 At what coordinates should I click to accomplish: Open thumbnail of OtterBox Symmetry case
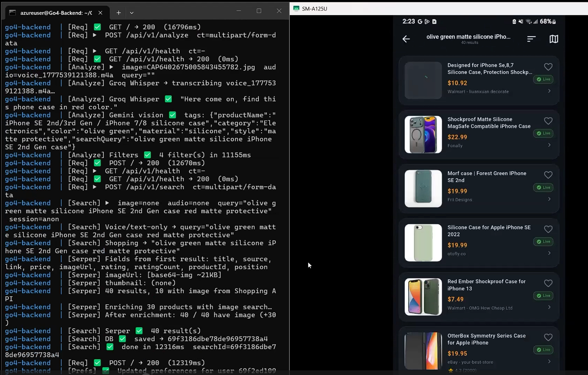coord(423,351)
